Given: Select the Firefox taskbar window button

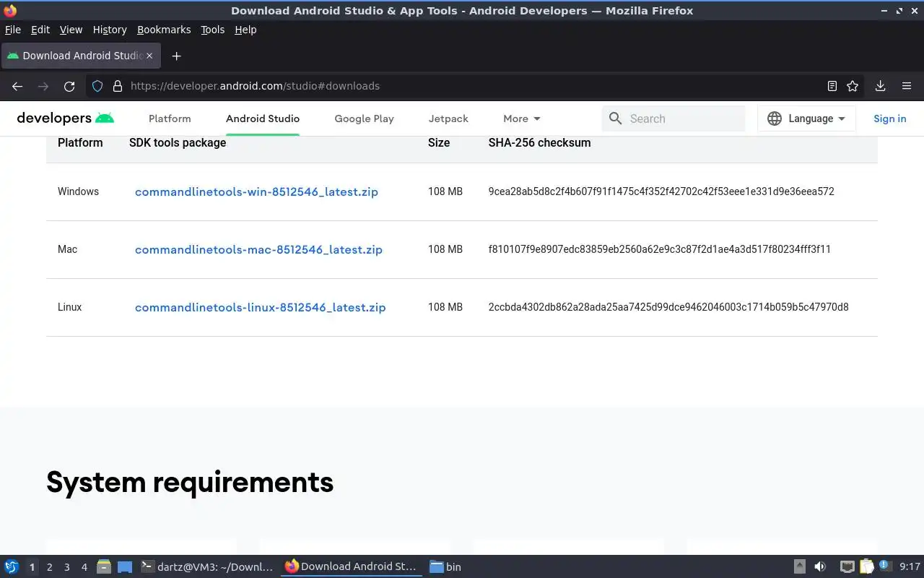Looking at the screenshot, I should click(x=351, y=567).
